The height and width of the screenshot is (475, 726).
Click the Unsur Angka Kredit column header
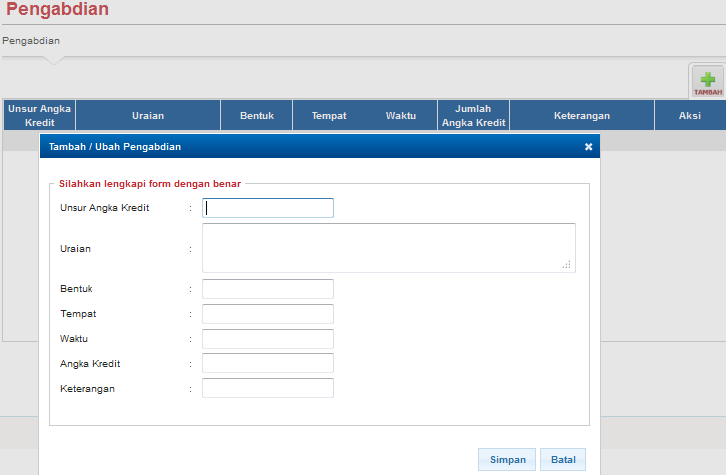click(x=39, y=115)
